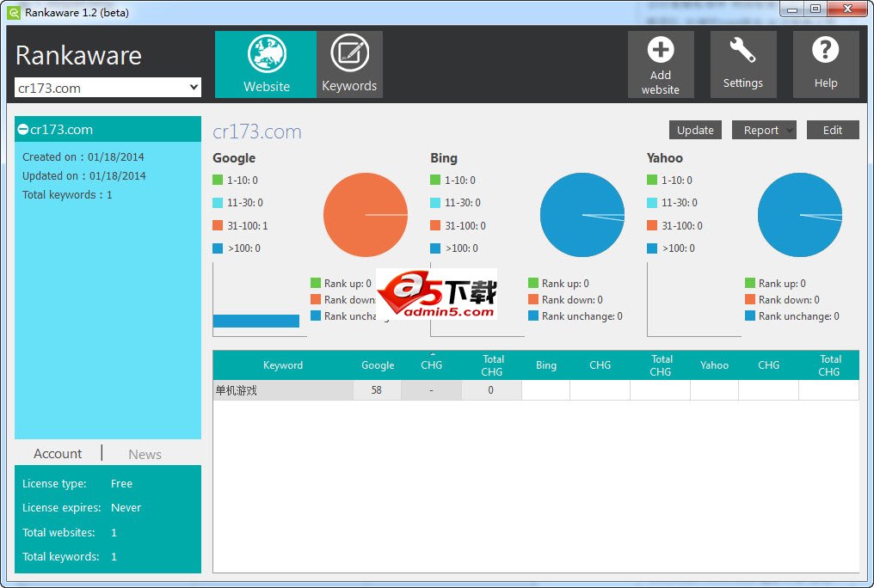Click the Google pie chart

click(365, 215)
